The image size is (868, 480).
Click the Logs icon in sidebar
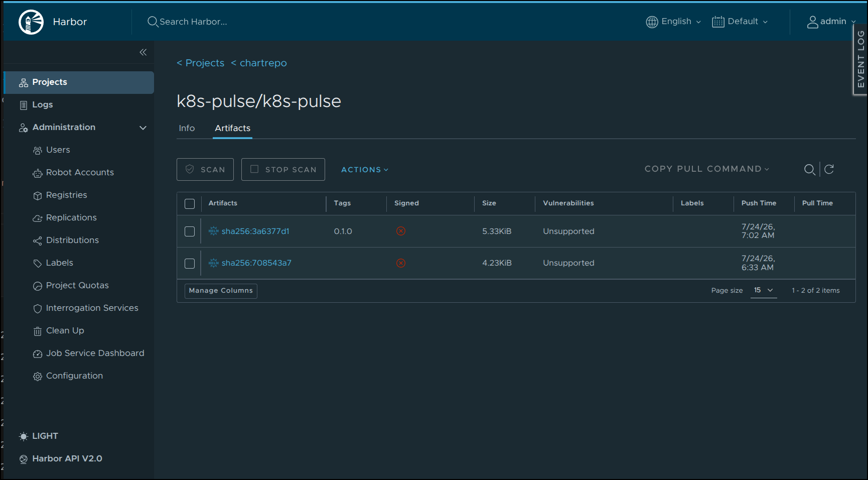coord(24,105)
